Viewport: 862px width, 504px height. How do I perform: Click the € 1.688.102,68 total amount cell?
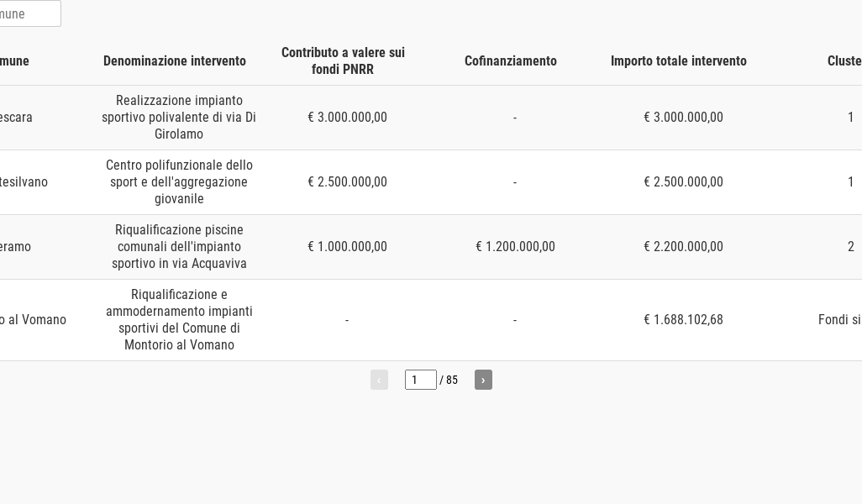point(683,320)
